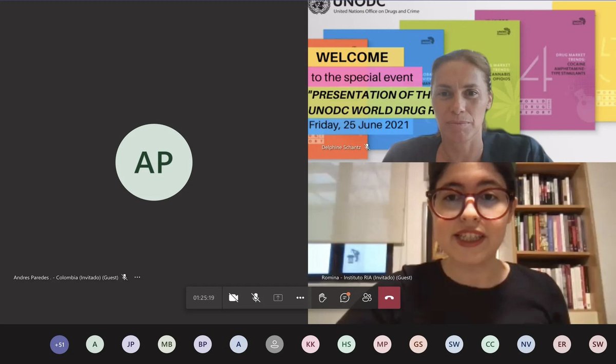616x364 pixels.
Task: Select the NV participant avatar
Action: tap(526, 345)
